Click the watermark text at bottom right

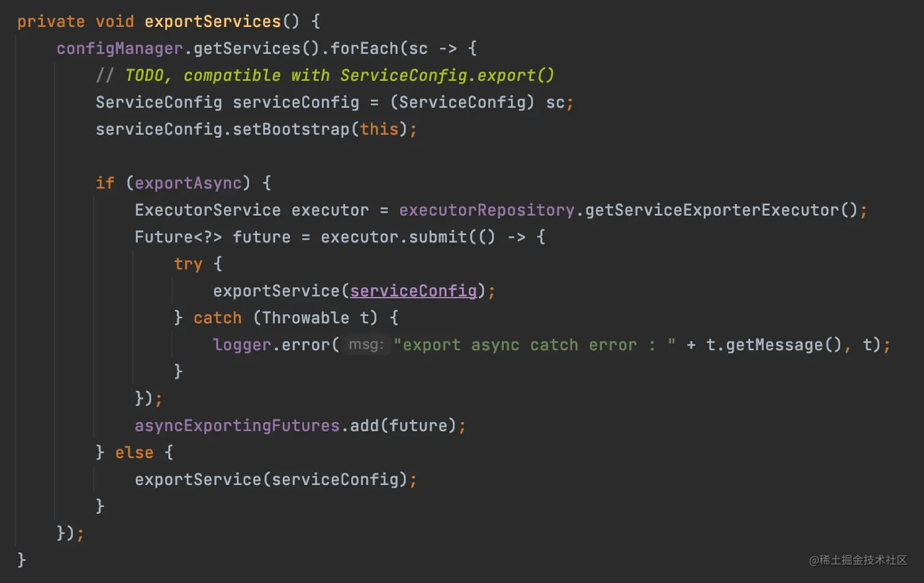click(x=858, y=560)
